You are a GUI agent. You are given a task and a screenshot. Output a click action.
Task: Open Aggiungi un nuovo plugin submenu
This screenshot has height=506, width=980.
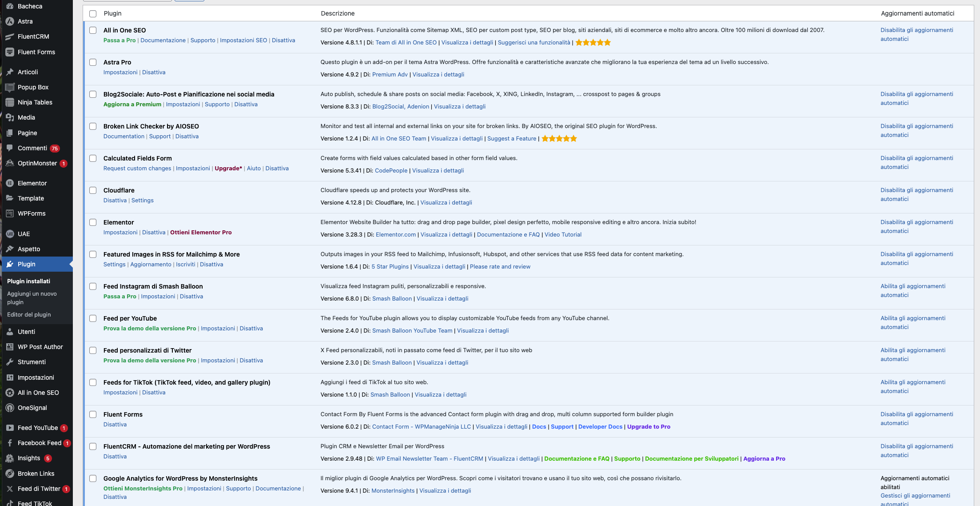click(x=32, y=298)
